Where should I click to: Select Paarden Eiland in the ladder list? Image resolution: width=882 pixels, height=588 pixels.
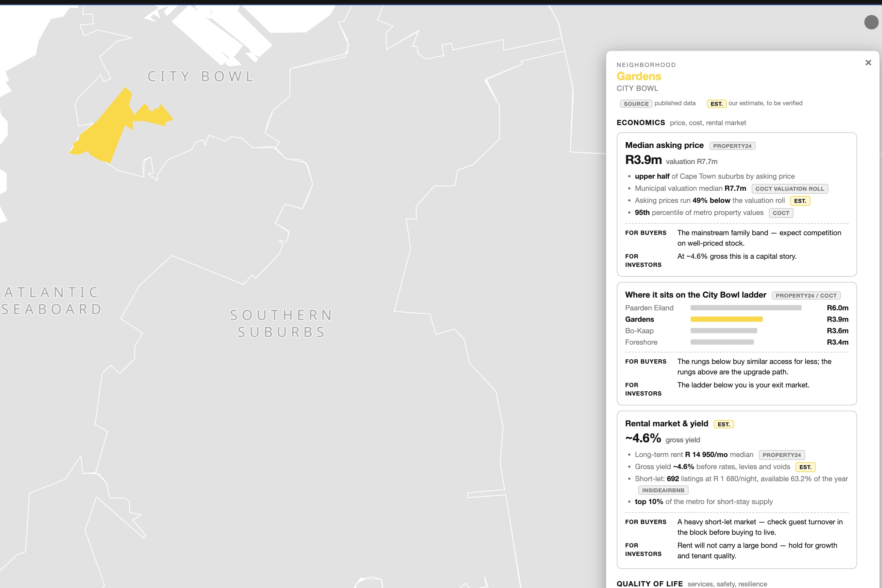(x=649, y=308)
